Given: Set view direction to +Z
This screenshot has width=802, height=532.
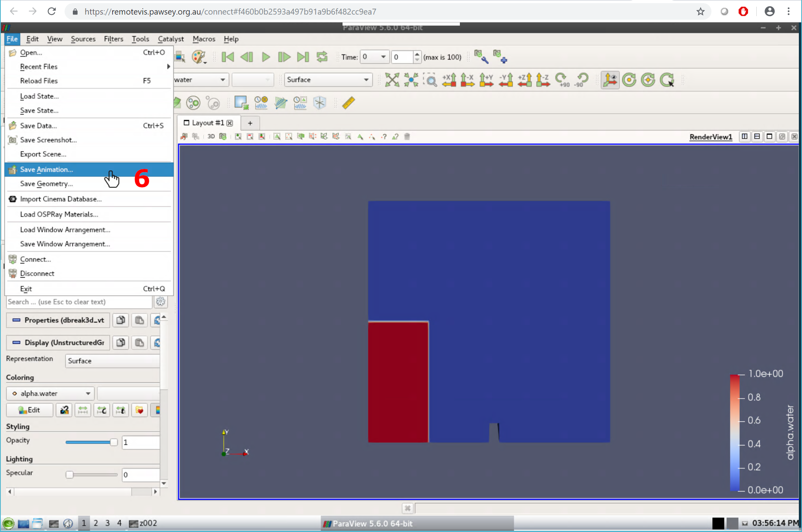Looking at the screenshot, I should [524, 80].
